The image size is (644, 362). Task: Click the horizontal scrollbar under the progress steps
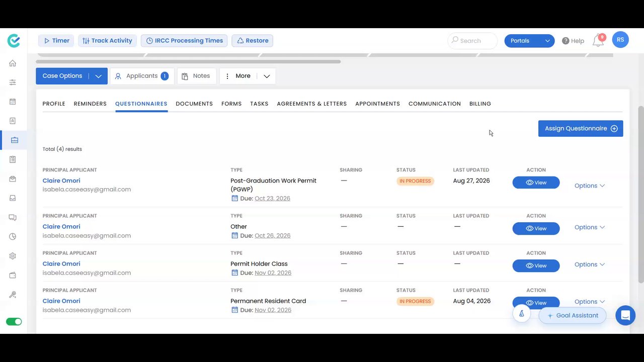[x=188, y=62]
